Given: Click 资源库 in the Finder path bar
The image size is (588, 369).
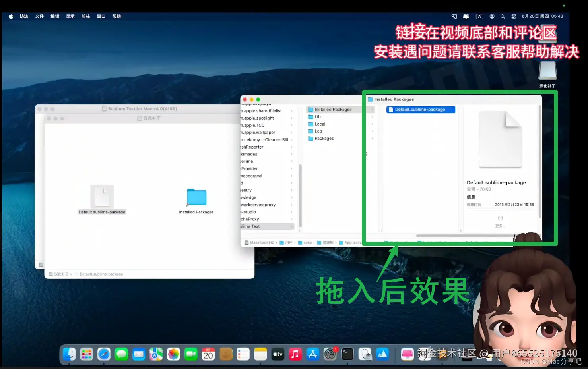Looking at the screenshot, I should pyautogui.click(x=325, y=243).
